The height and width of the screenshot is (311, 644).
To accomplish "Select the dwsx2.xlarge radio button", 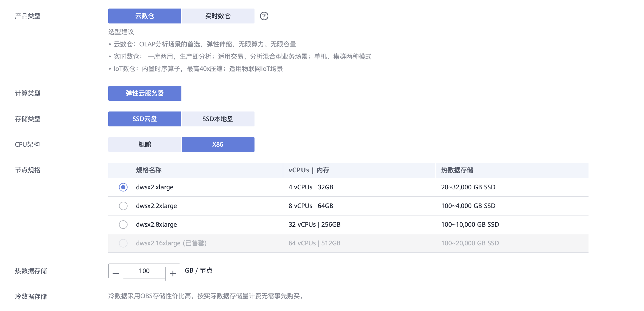I will coord(123,187).
